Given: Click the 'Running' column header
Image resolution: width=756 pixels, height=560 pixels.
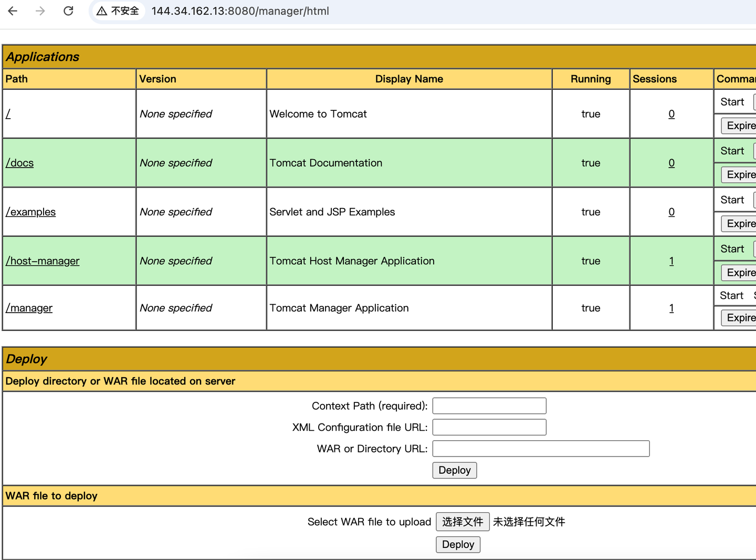Looking at the screenshot, I should (591, 79).
